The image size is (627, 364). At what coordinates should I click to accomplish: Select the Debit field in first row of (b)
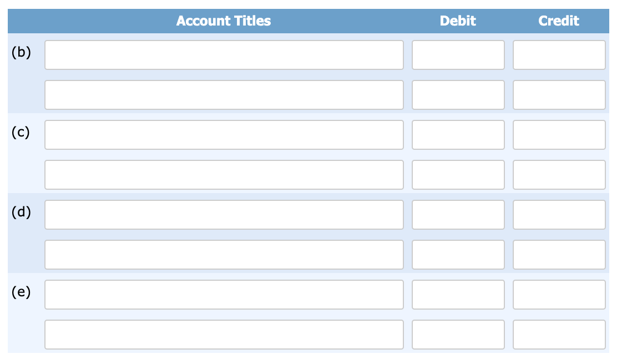pyautogui.click(x=457, y=54)
